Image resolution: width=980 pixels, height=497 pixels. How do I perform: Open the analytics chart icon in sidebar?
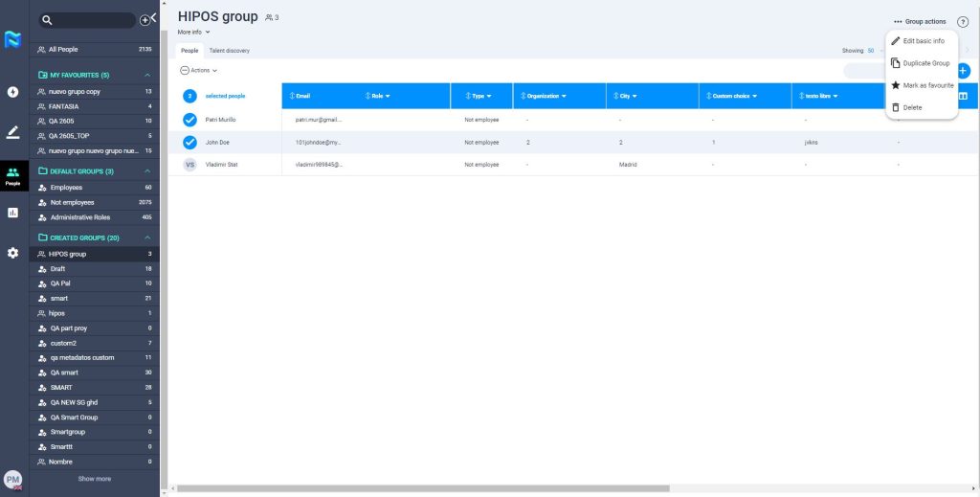pos(12,213)
